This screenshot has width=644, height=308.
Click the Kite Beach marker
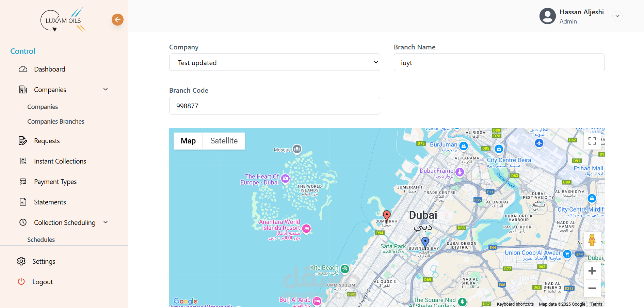tap(345, 269)
